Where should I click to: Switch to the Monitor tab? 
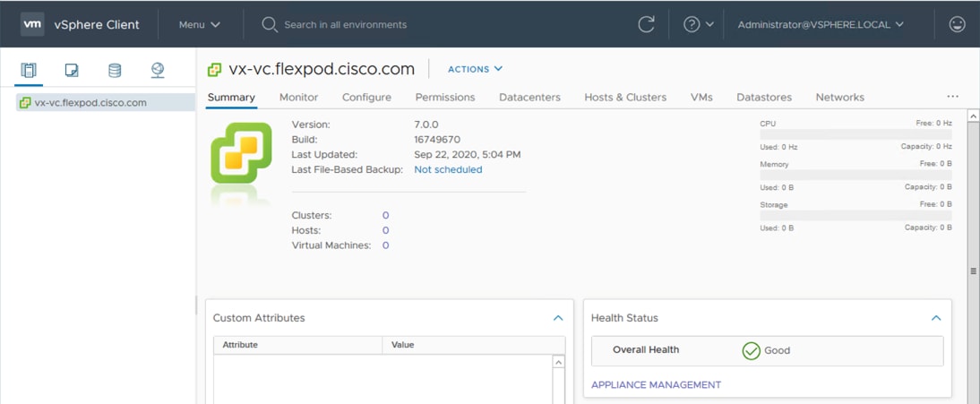[299, 98]
